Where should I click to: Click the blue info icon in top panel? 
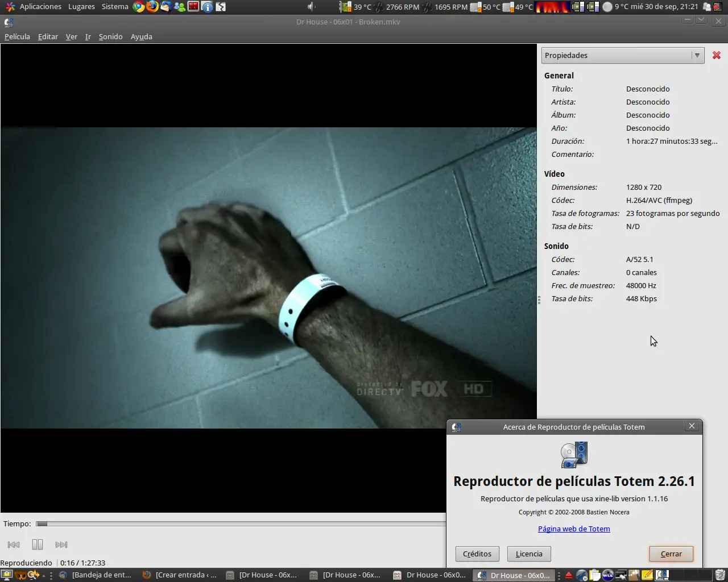click(207, 7)
